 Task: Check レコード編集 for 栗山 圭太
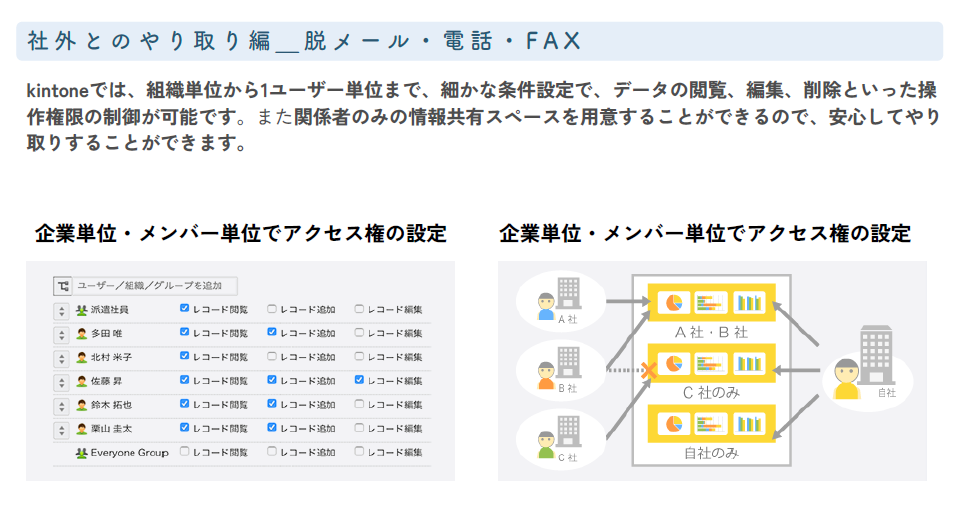(359, 428)
